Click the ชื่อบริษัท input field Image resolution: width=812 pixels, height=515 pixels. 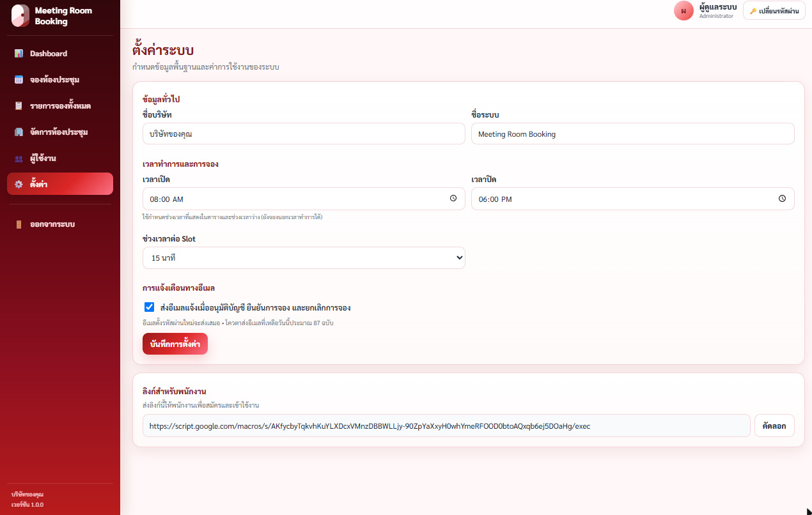coord(304,134)
